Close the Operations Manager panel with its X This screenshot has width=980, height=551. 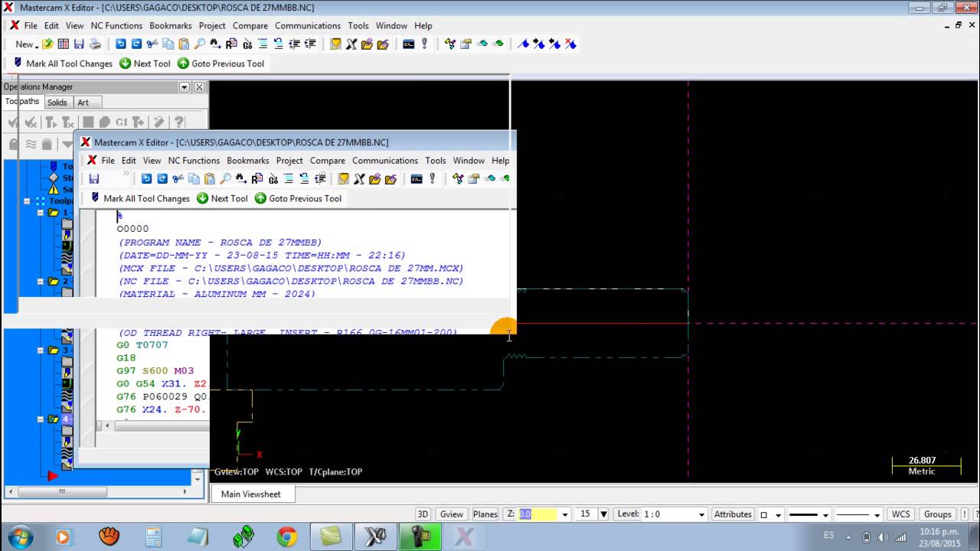tap(199, 87)
